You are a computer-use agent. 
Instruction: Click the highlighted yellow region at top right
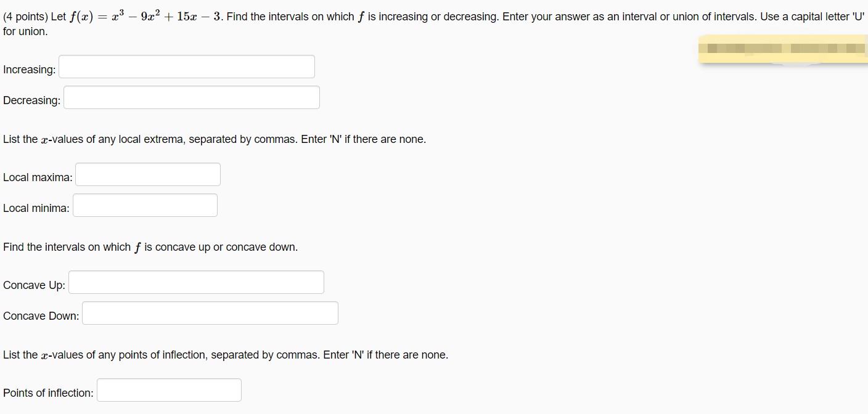783,49
